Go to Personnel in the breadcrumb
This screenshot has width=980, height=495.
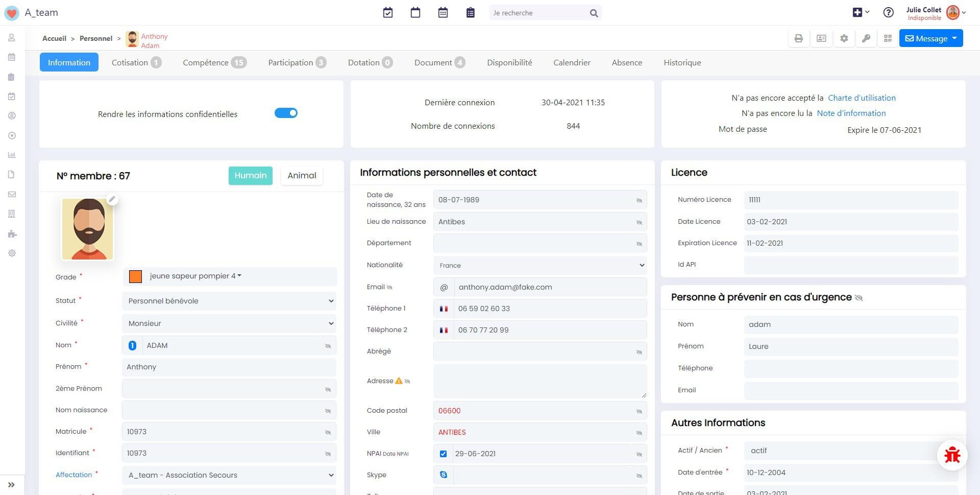(x=96, y=38)
